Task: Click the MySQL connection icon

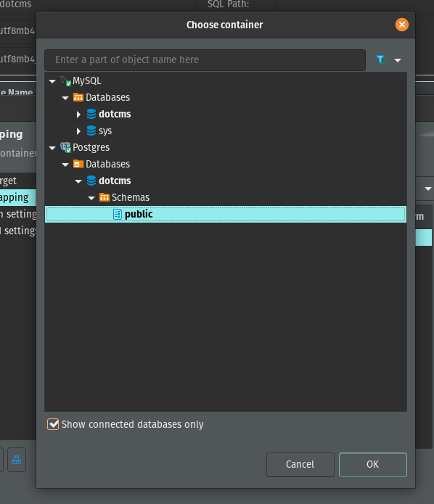Action: pyautogui.click(x=65, y=81)
